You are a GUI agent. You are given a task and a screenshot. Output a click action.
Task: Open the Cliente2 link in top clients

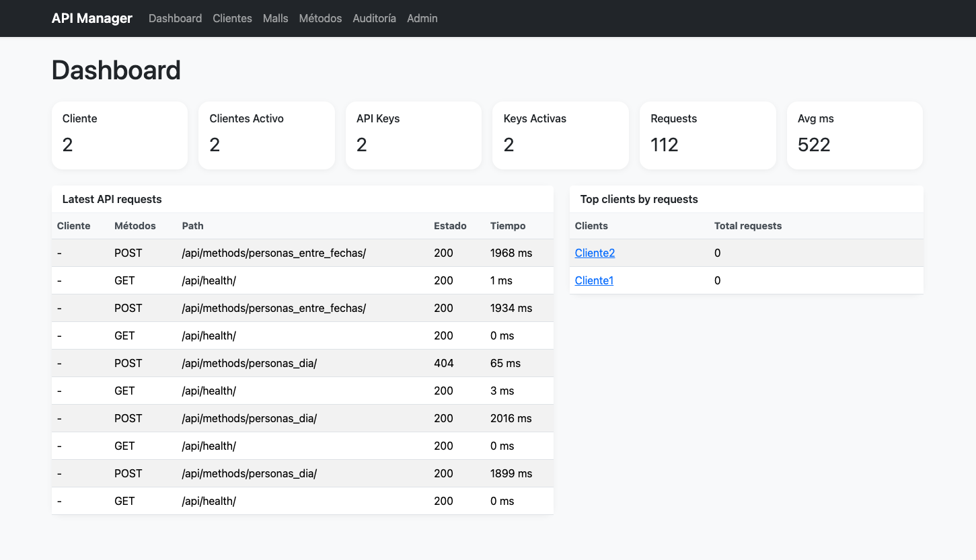click(x=595, y=253)
